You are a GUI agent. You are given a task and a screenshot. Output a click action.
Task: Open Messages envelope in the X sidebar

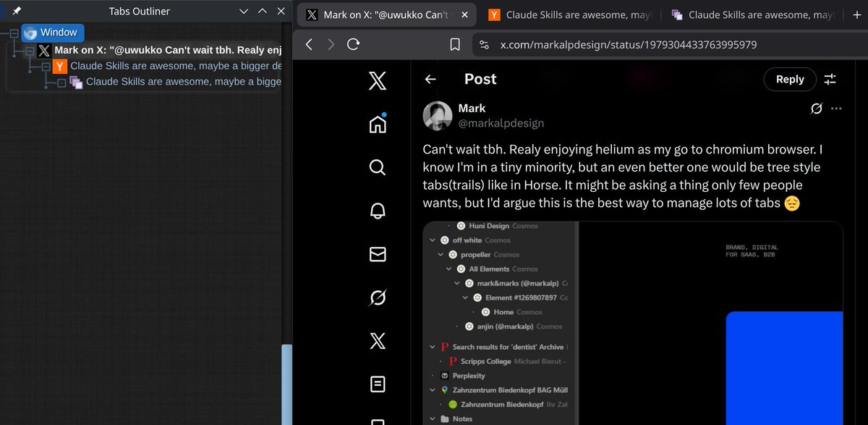tap(378, 254)
